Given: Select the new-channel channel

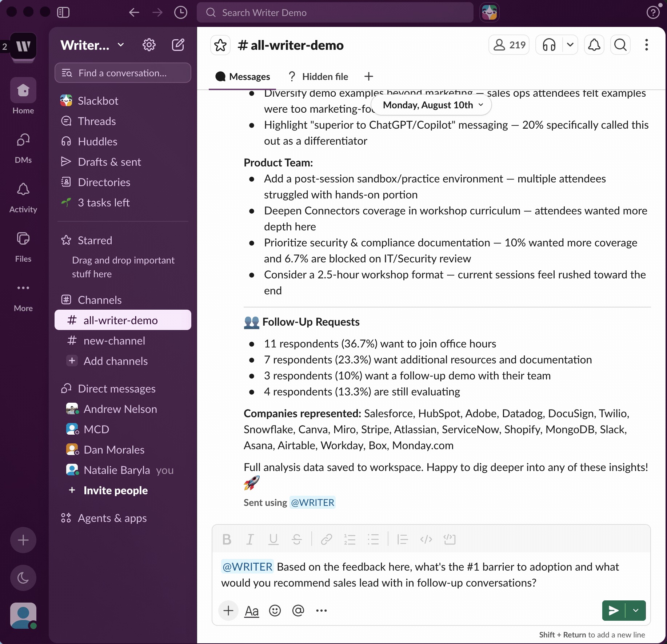Looking at the screenshot, I should 123,341.
